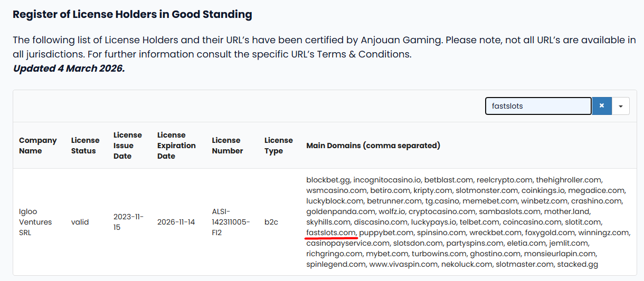Screen dimensions: 644x281
Task: Click the b2c license type cell
Action: tap(271, 222)
